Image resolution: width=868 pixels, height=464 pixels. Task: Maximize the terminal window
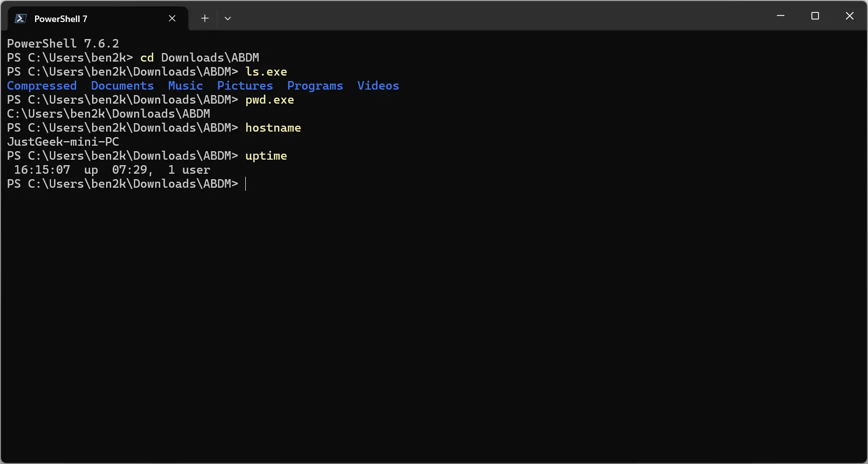(815, 16)
